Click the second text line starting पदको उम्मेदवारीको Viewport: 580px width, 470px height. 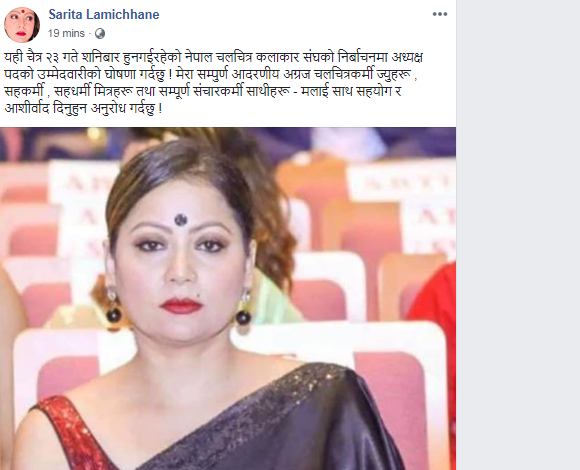[x=211, y=75]
